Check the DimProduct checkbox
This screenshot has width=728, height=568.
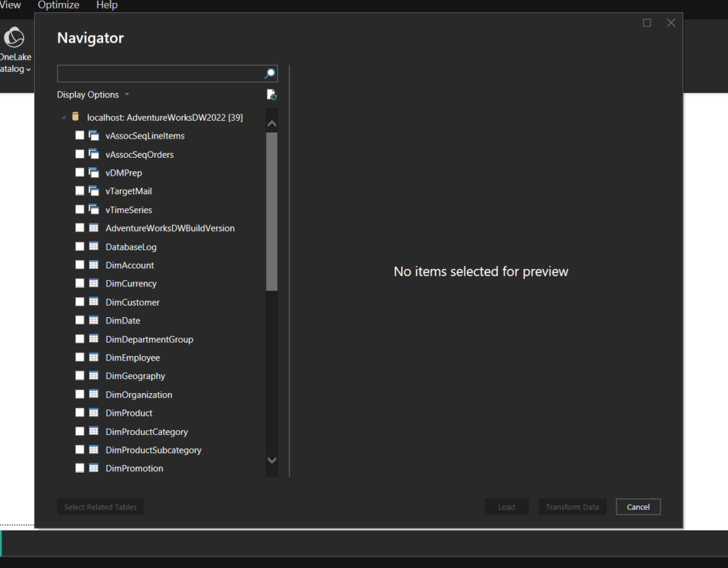(80, 412)
